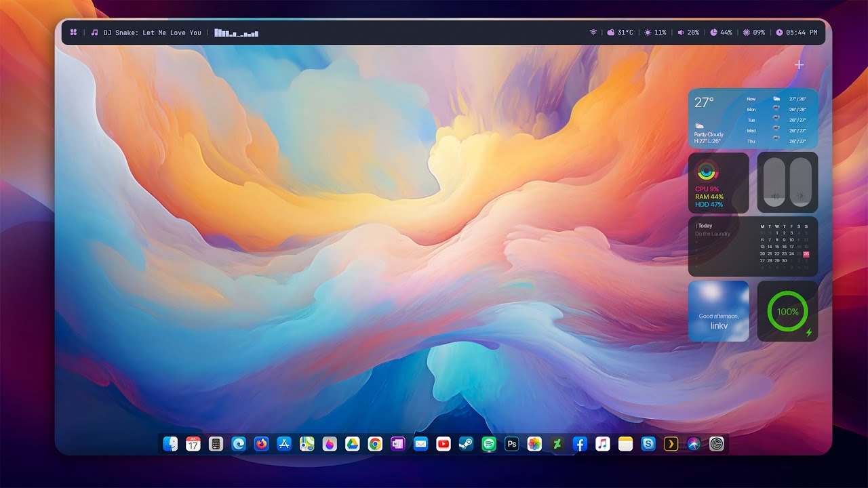Click the Today header in reminders widget
Screen dimensions: 868x488
(x=704, y=226)
